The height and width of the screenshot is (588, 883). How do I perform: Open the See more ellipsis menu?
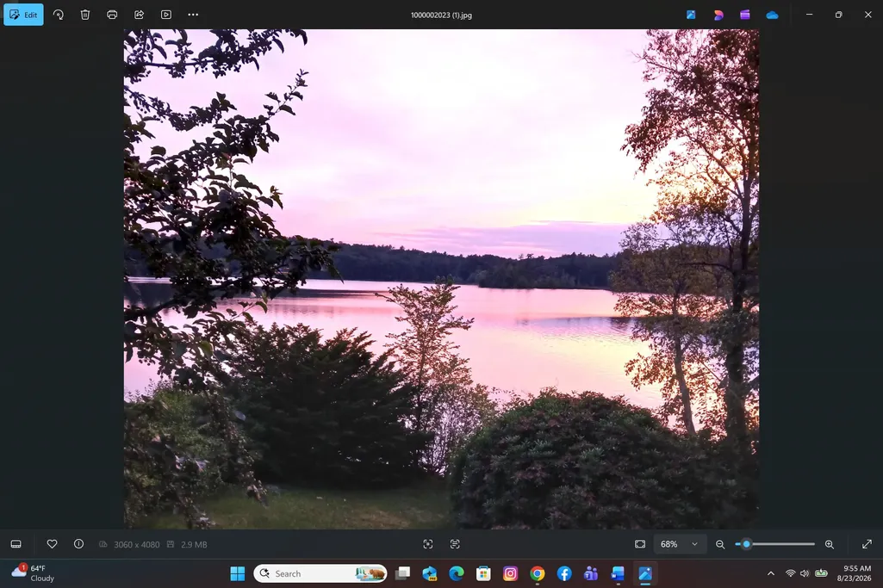pyautogui.click(x=193, y=15)
